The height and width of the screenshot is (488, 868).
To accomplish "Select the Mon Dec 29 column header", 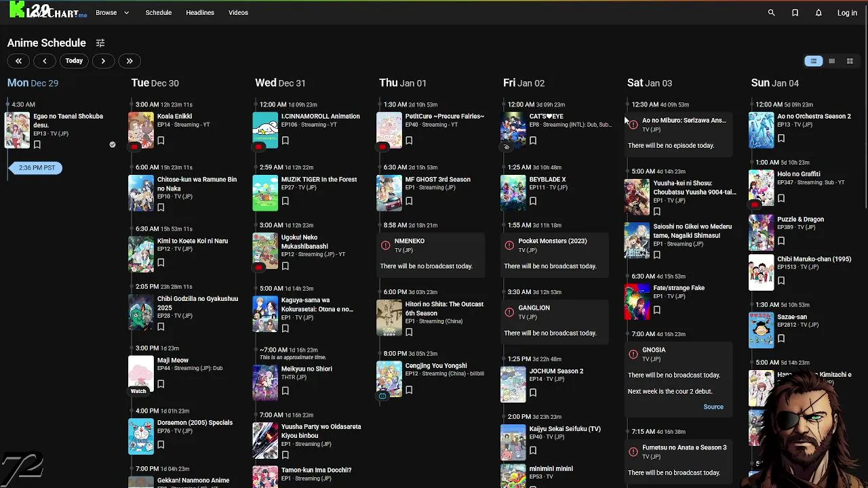I will tap(33, 83).
